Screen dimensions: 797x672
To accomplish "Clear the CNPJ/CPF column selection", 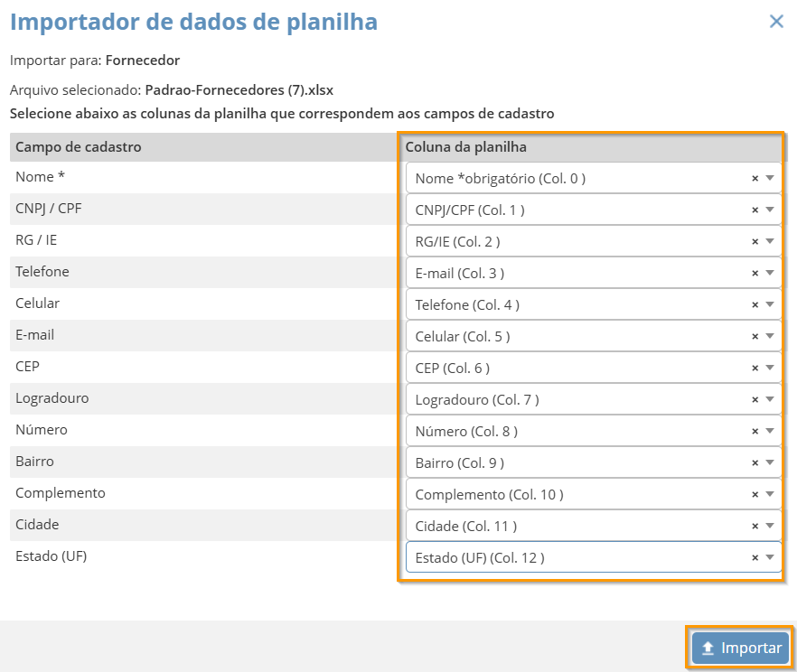I will coord(755,210).
